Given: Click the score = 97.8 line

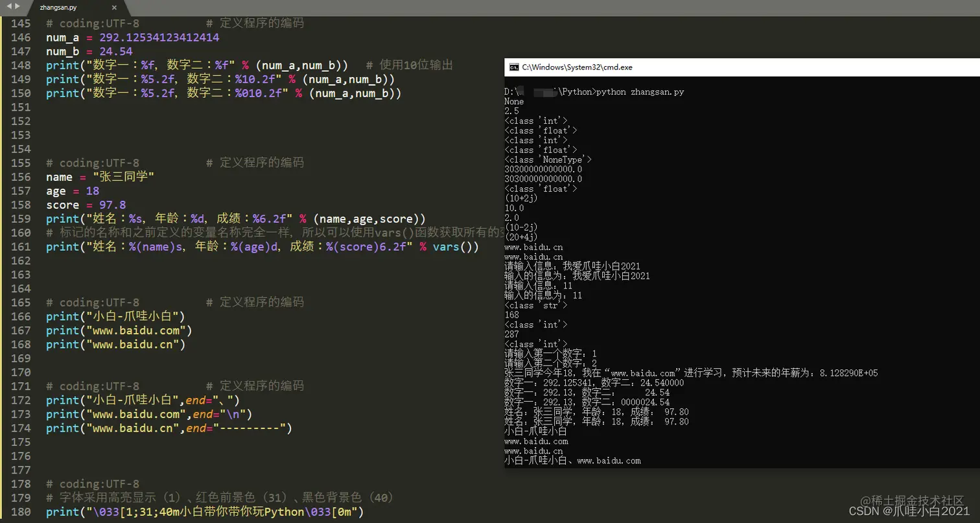Looking at the screenshot, I should point(86,205).
